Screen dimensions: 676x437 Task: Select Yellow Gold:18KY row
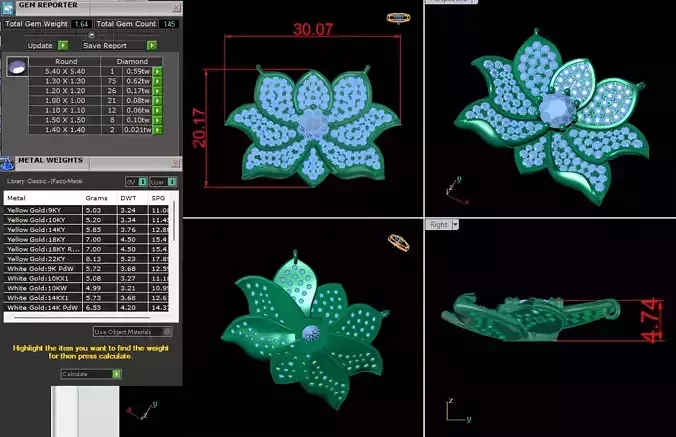pos(86,239)
